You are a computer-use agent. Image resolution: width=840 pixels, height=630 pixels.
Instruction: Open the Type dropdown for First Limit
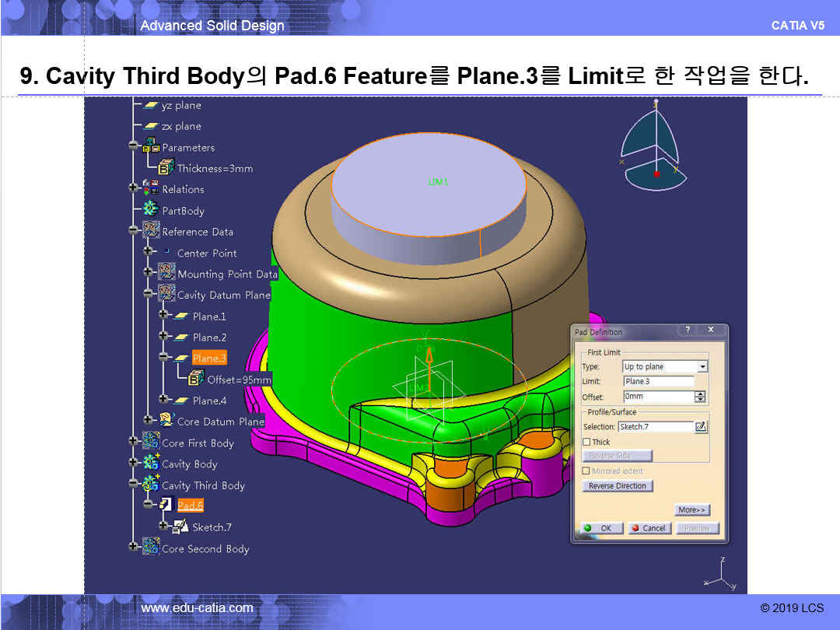click(702, 366)
